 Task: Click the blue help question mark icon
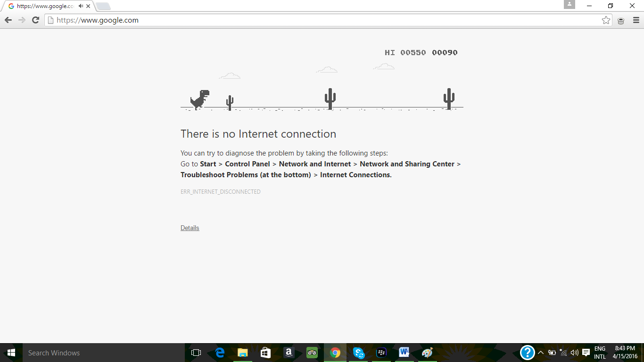tap(527, 353)
